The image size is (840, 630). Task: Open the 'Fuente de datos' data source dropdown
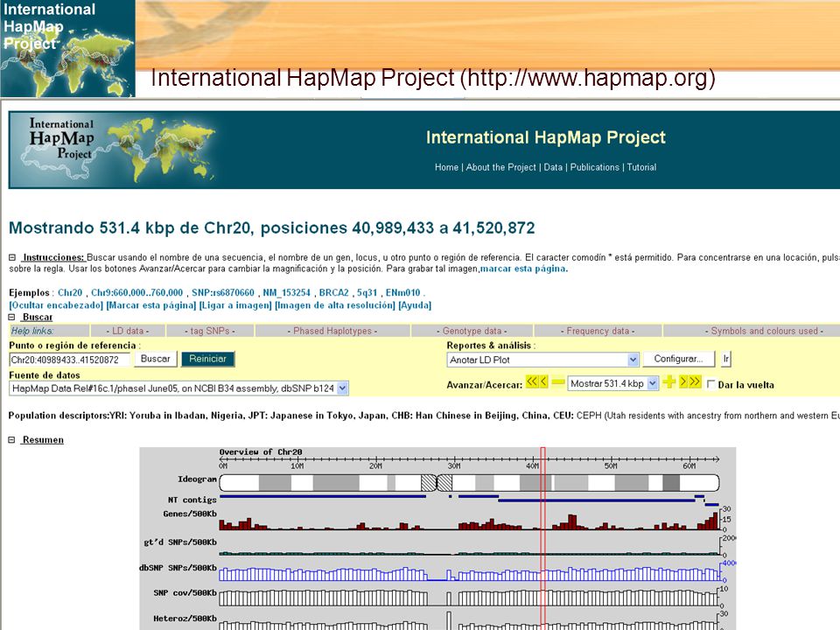coord(178,388)
